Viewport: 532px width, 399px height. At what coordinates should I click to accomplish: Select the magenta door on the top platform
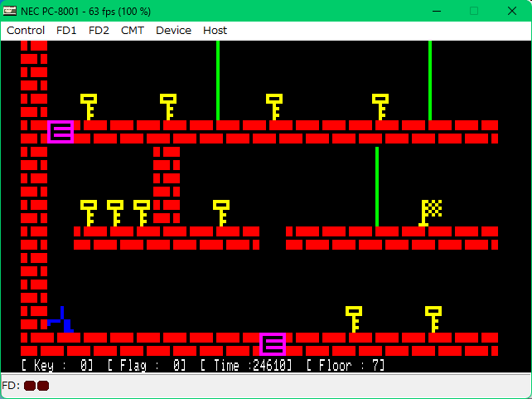pyautogui.click(x=60, y=132)
